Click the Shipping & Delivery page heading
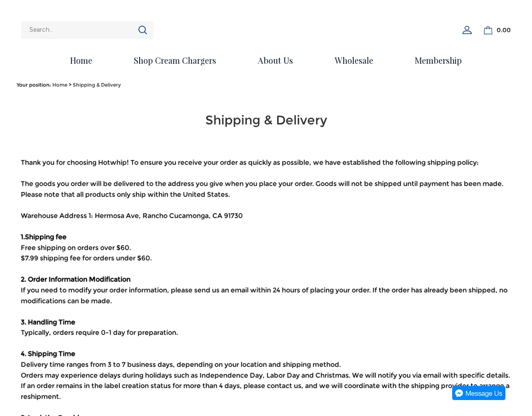This screenshot has height=416, width=532. tap(266, 120)
